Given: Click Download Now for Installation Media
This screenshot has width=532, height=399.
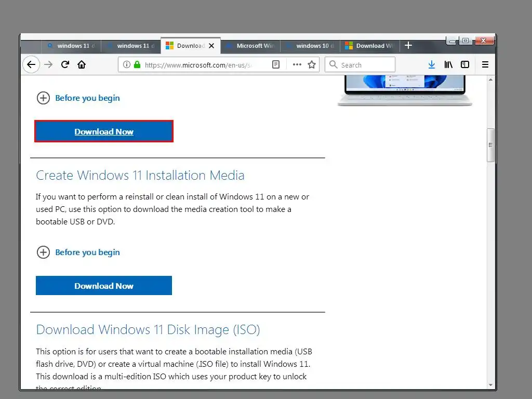Looking at the screenshot, I should (x=104, y=286).
